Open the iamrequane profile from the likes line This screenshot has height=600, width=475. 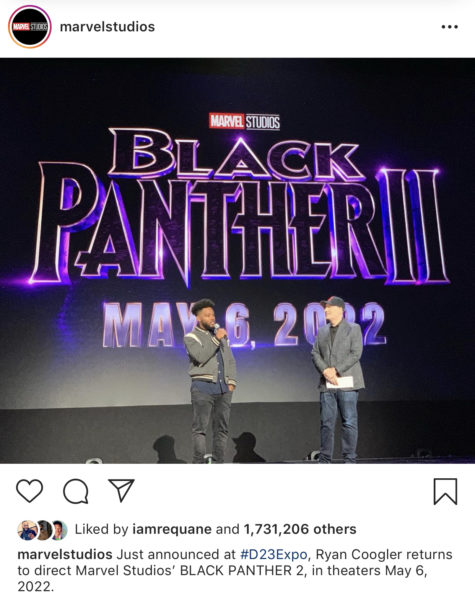pos(172,529)
